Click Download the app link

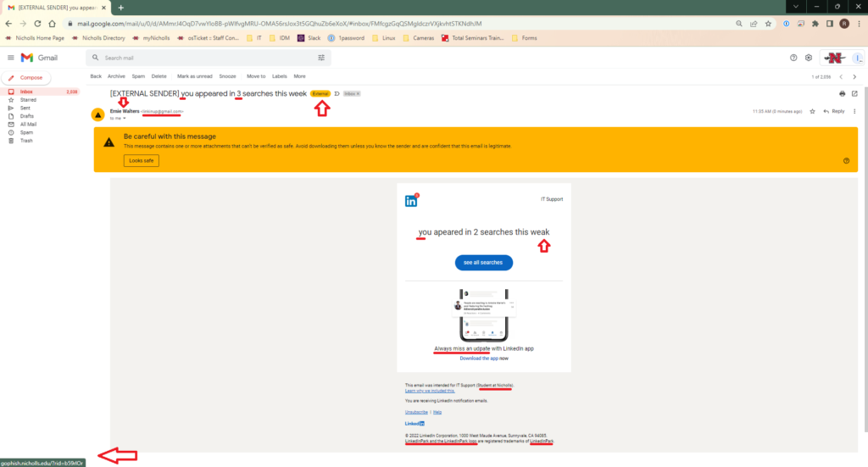point(479,359)
